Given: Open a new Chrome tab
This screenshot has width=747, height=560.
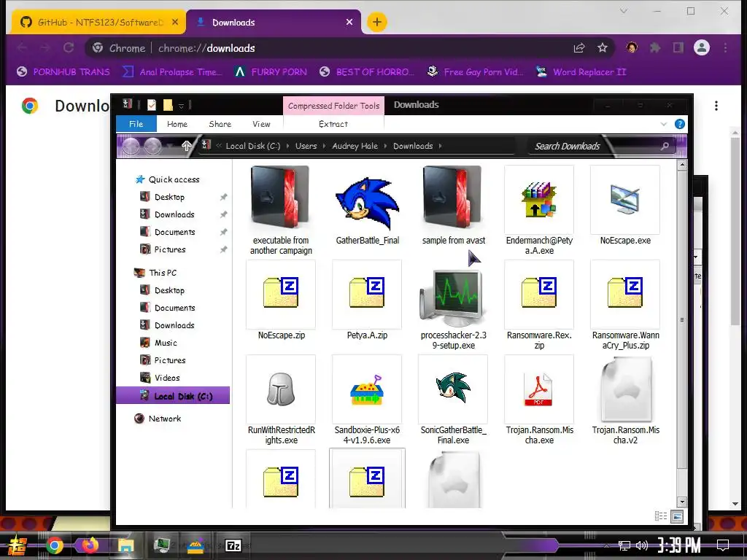Looking at the screenshot, I should tap(376, 22).
